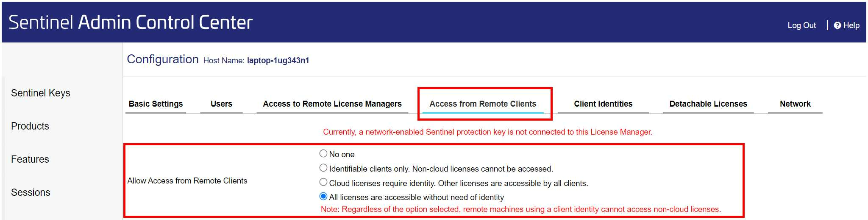Switch to the Users tab
The image size is (868, 220).
click(221, 104)
